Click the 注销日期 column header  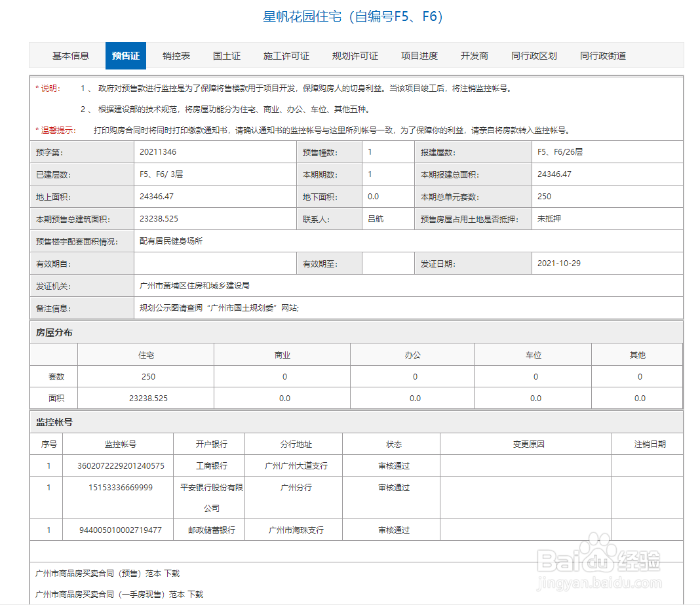tap(650, 444)
